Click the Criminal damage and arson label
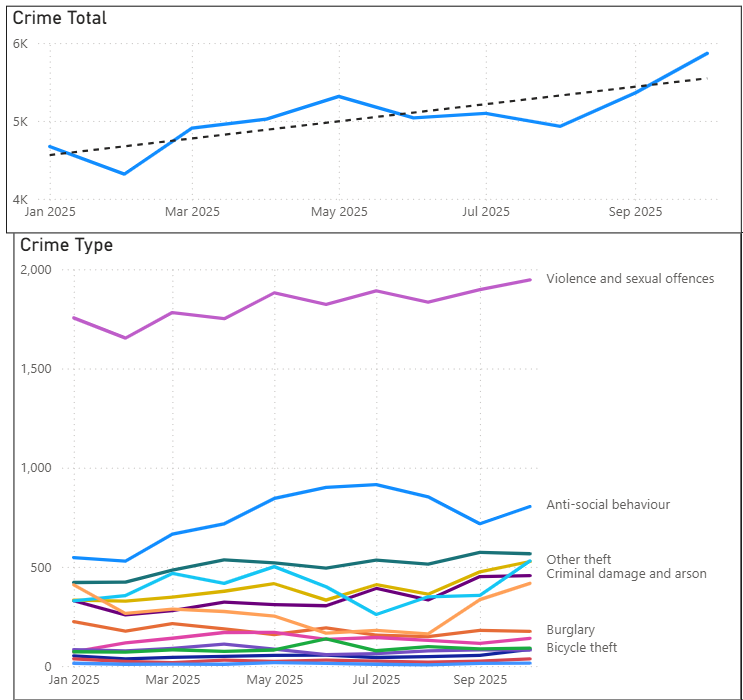This screenshot has width=743, height=700. click(x=626, y=574)
